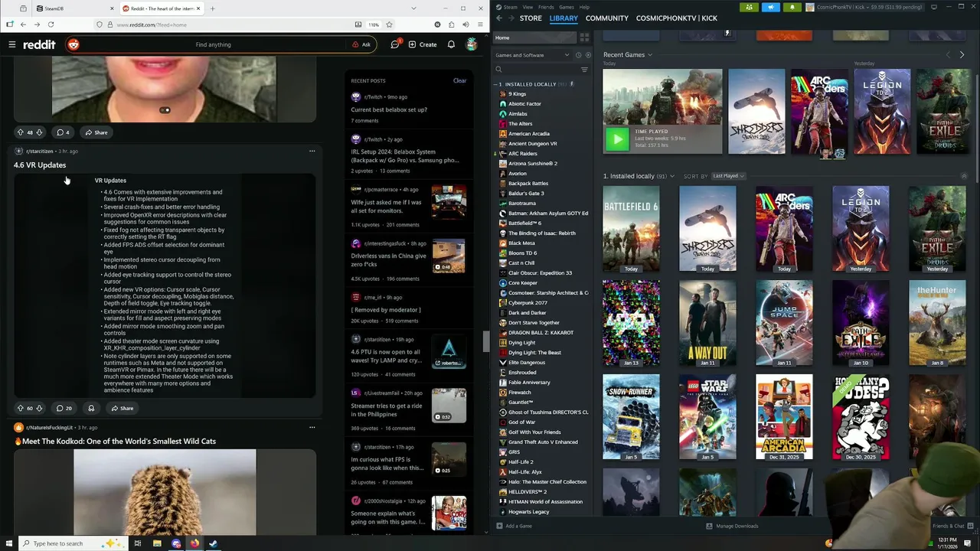The image size is (980, 551).
Task: Toggle show ready-to-play games icon
Action: click(587, 55)
